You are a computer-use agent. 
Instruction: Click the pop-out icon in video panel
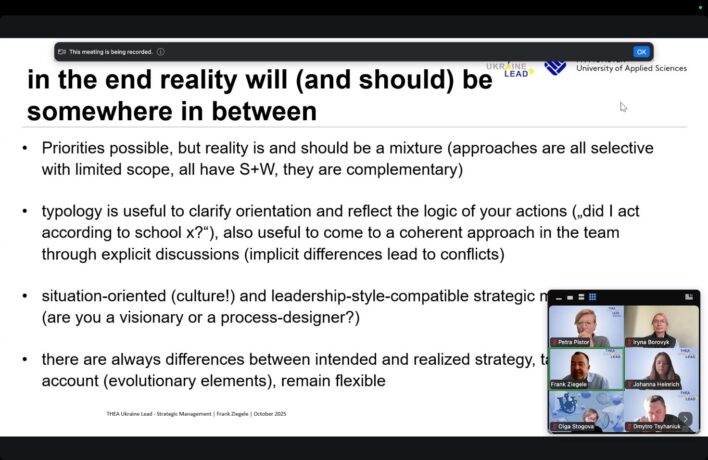pyautogui.click(x=689, y=297)
